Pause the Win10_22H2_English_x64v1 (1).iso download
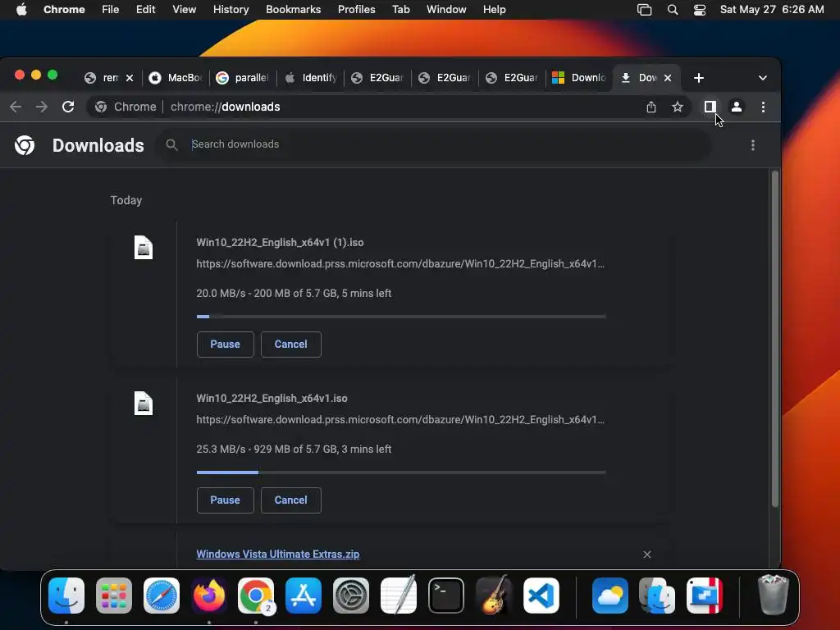The image size is (840, 630). coord(225,345)
